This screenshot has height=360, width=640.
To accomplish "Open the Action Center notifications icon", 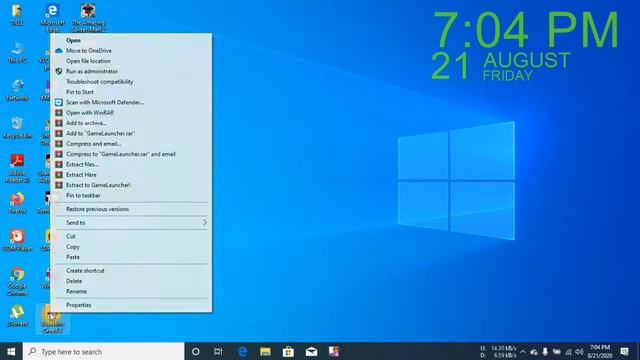I will [x=624, y=351].
